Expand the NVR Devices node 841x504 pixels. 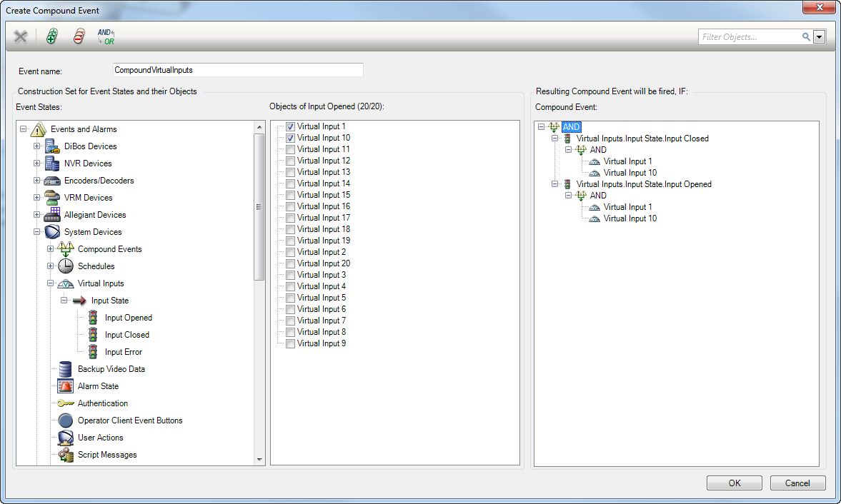pos(36,163)
